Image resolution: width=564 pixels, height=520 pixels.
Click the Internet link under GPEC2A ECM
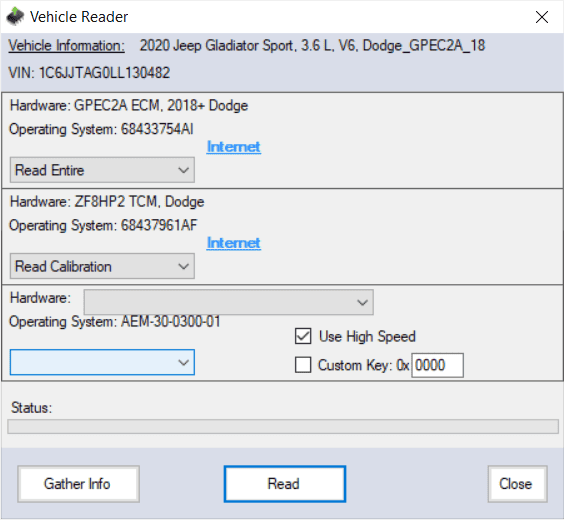pyautogui.click(x=233, y=147)
